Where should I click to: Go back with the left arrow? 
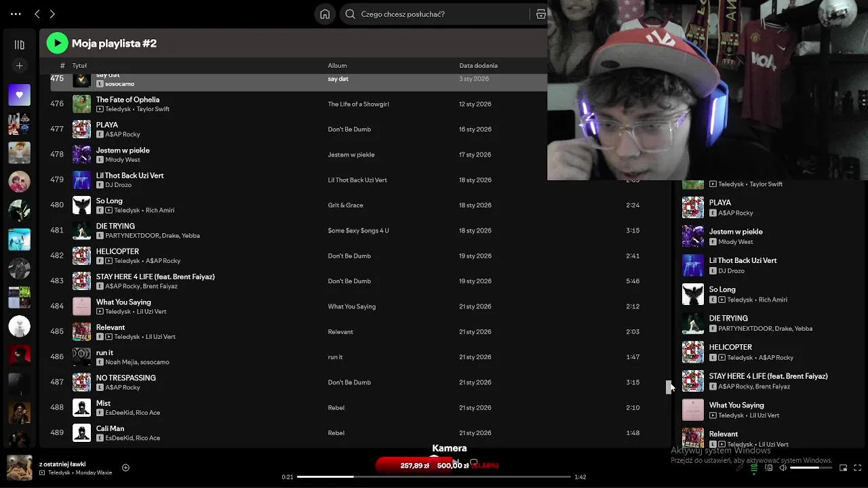click(x=37, y=14)
